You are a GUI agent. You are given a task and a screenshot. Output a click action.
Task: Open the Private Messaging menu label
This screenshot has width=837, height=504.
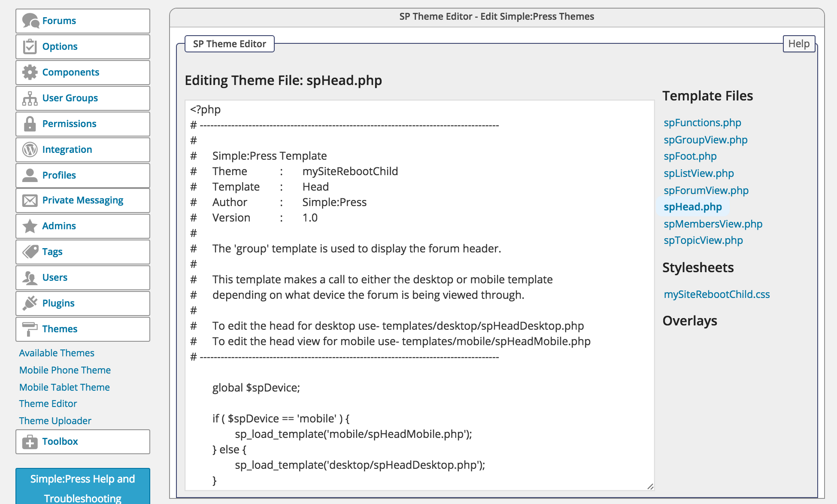[x=83, y=200]
